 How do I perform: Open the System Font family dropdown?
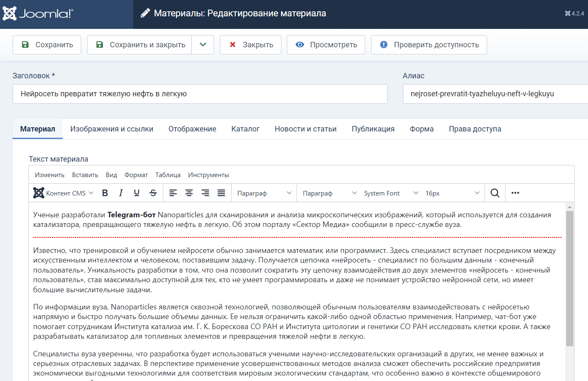tap(390, 193)
